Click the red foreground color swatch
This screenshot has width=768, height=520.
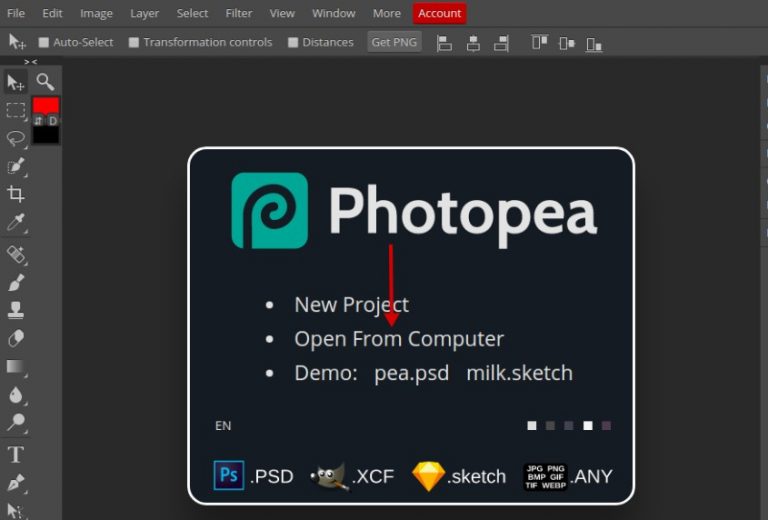coord(46,105)
